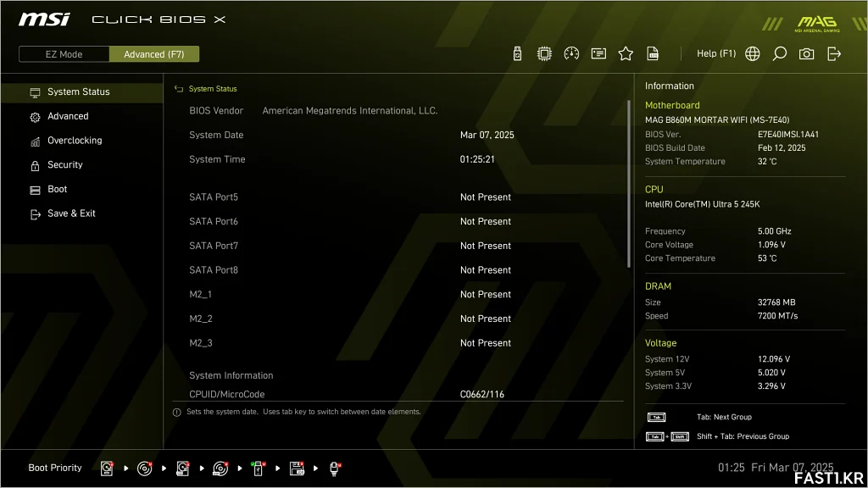Image resolution: width=868 pixels, height=488 pixels.
Task: Select the USB CD/DVD boot device icon
Action: coord(220,468)
